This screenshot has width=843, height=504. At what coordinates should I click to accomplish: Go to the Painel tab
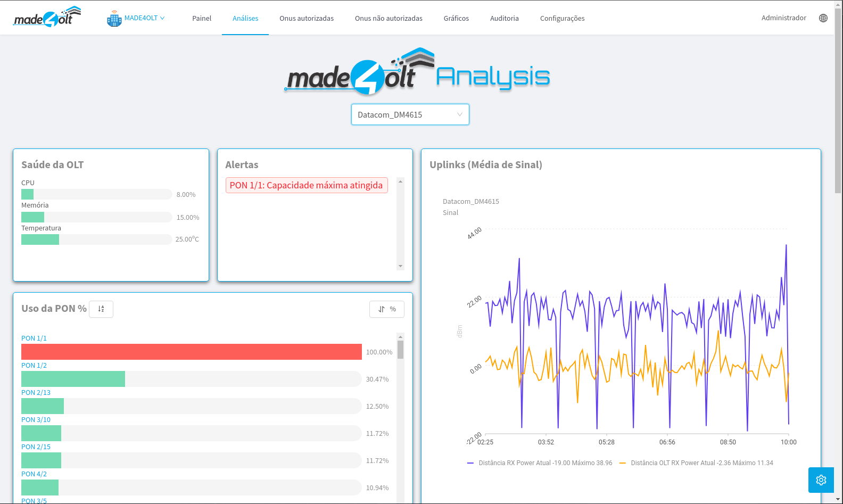tap(202, 18)
